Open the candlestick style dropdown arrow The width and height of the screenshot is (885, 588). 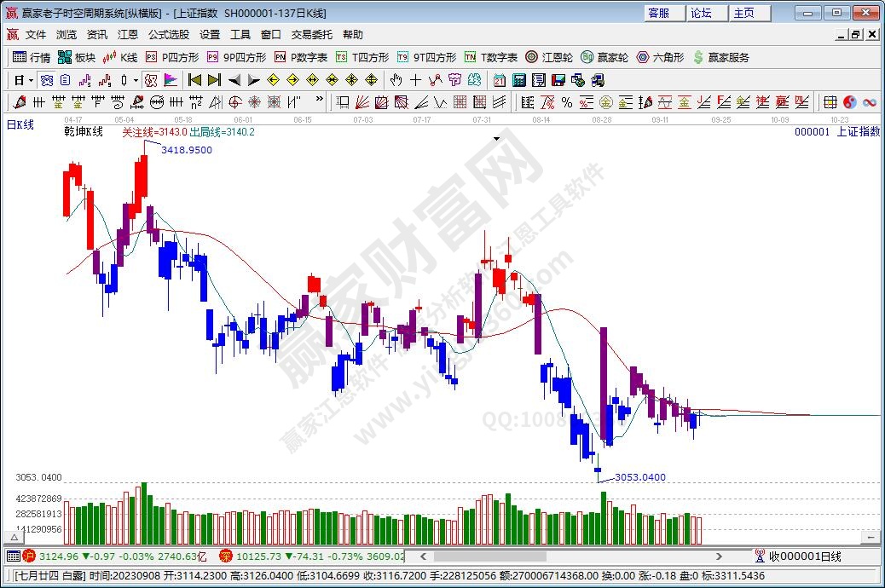(136, 80)
